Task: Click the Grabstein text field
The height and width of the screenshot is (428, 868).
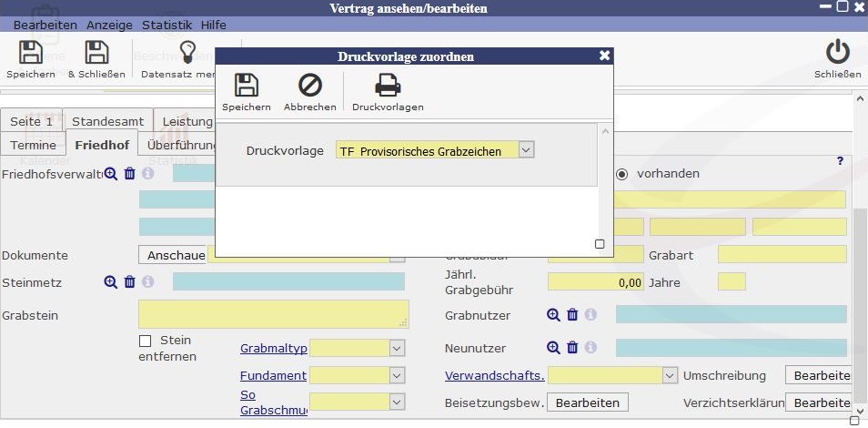Action: click(273, 314)
